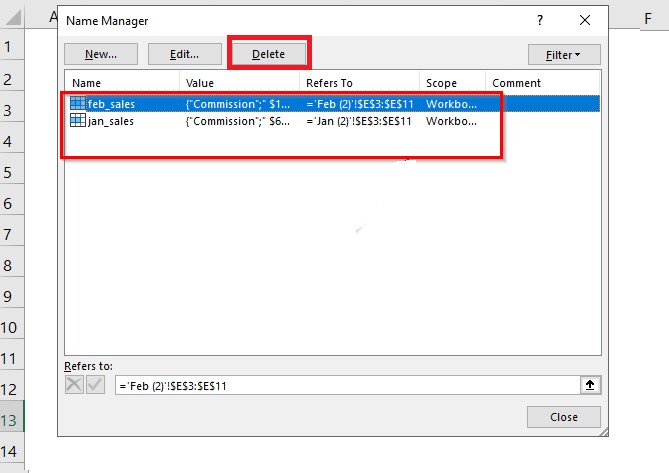Click the jan_sales Workbo... scope cell
The image size is (669, 473).
pyautogui.click(x=451, y=121)
